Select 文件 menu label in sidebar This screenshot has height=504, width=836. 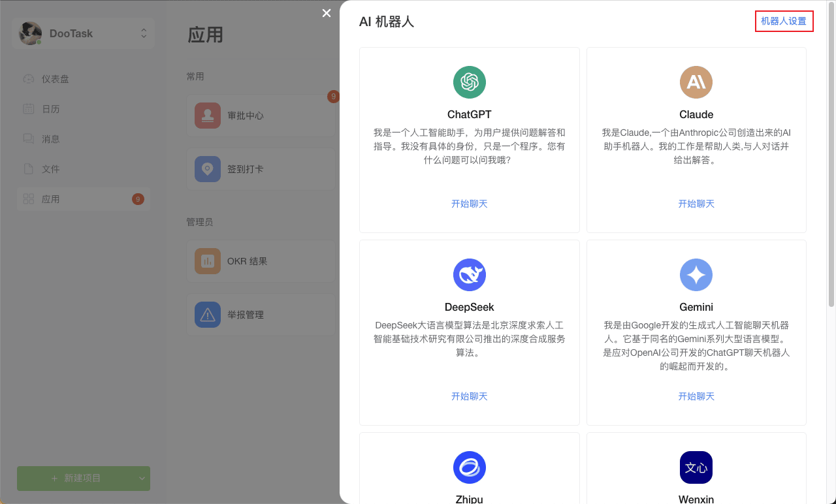coord(51,169)
